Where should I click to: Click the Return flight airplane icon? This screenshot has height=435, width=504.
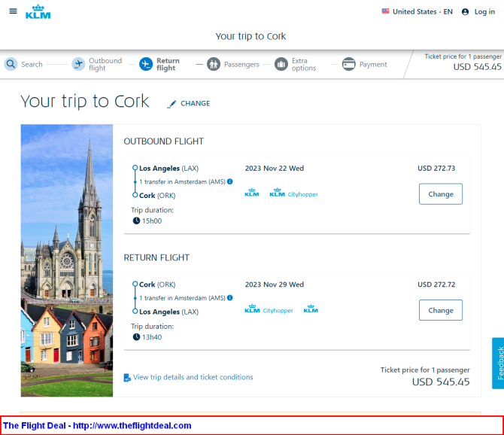click(x=146, y=64)
